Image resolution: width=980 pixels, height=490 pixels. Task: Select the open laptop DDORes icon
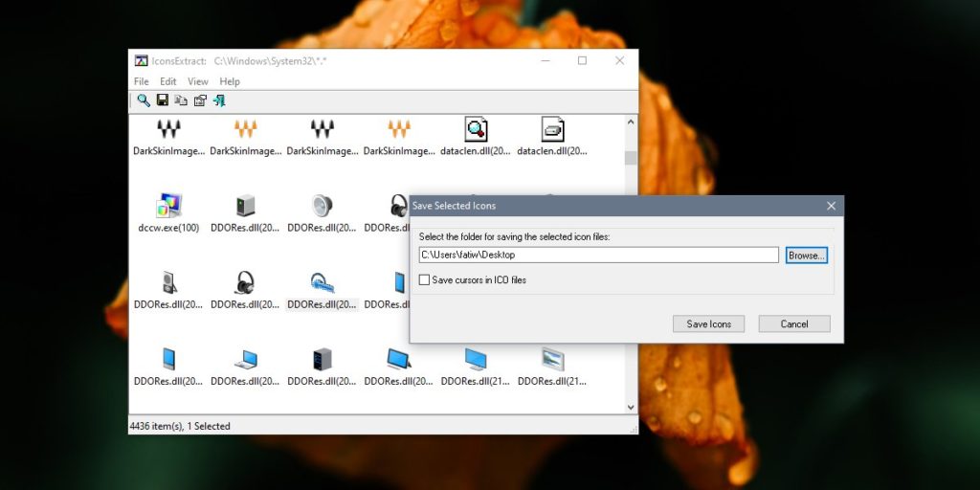pos(246,360)
